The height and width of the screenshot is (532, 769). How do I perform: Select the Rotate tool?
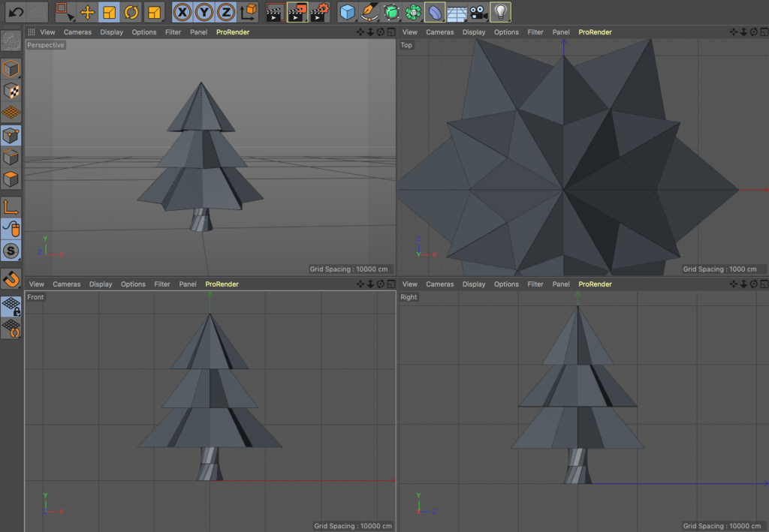131,12
